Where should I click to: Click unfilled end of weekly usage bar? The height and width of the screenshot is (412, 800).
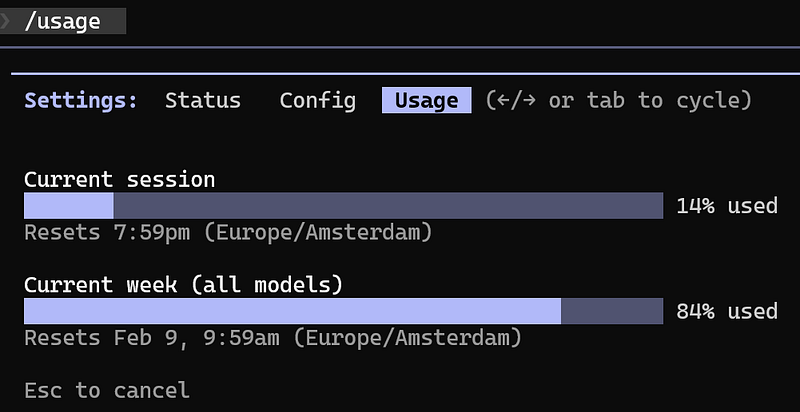[x=612, y=311]
